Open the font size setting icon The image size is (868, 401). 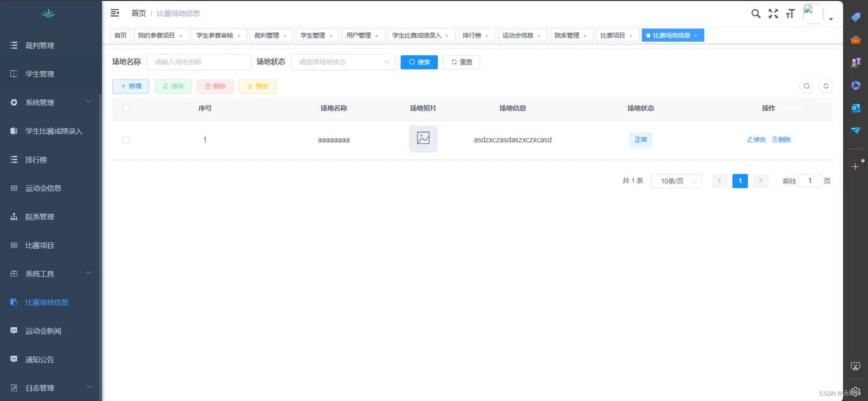click(x=790, y=14)
